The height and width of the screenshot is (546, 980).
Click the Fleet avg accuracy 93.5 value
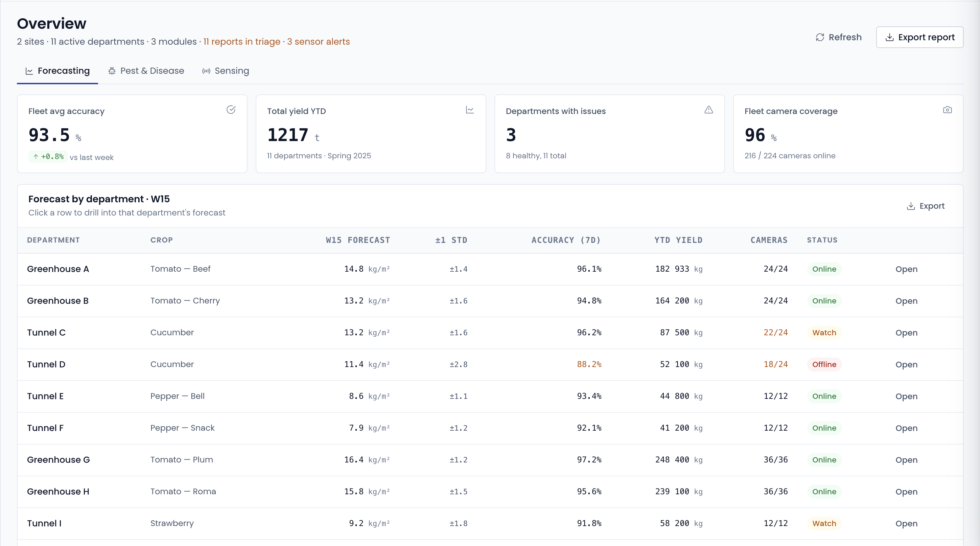tap(49, 135)
